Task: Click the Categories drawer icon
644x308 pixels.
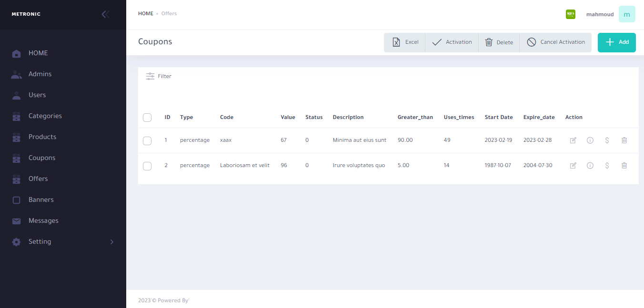Action: pyautogui.click(x=16, y=116)
